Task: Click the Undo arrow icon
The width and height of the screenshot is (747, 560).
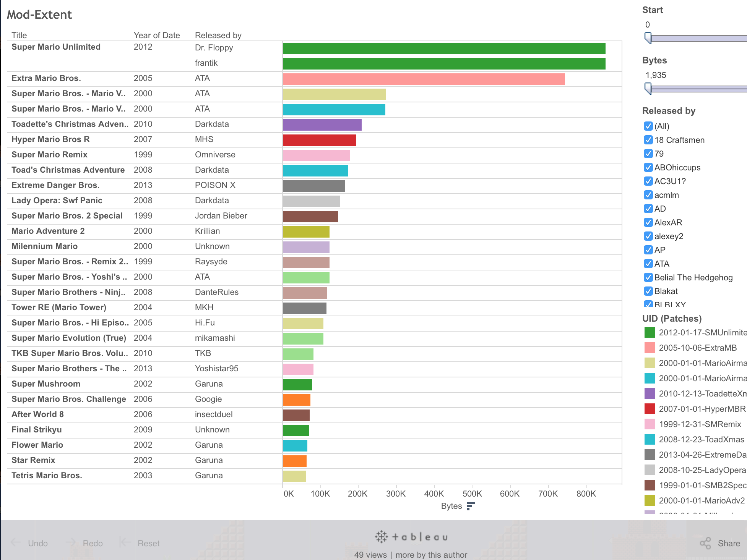Action: [x=16, y=543]
